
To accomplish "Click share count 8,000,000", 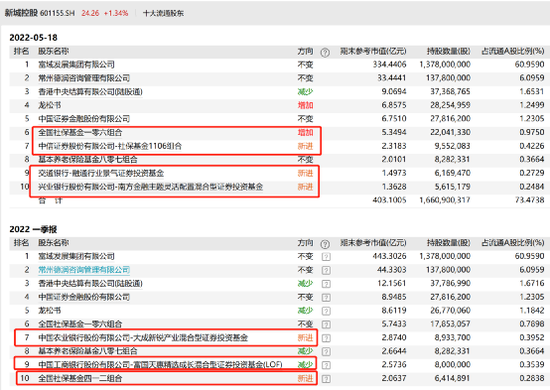I will [452, 365].
